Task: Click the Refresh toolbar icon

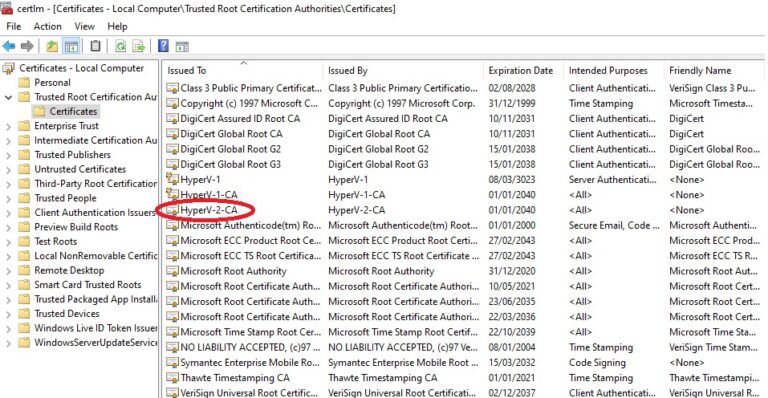Action: coord(120,47)
